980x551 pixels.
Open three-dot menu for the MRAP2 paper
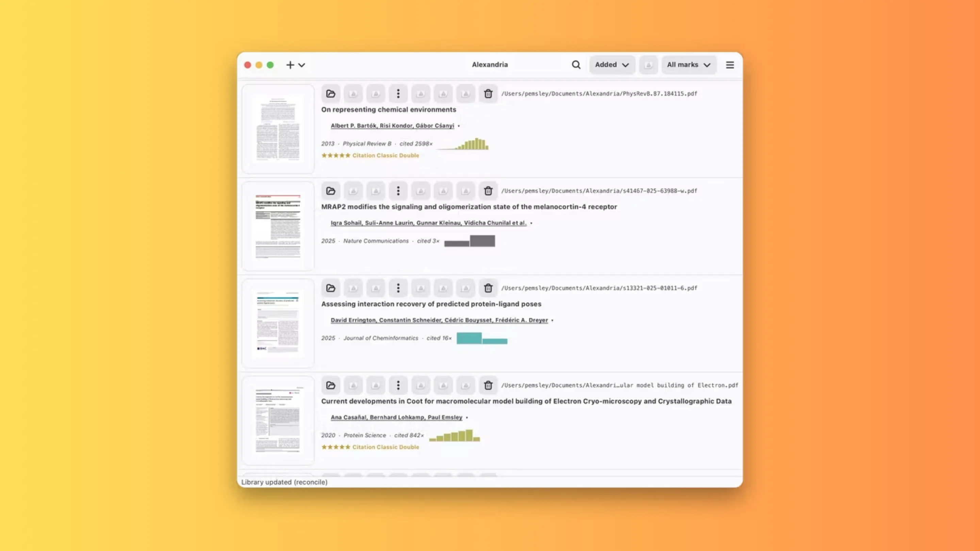click(398, 191)
